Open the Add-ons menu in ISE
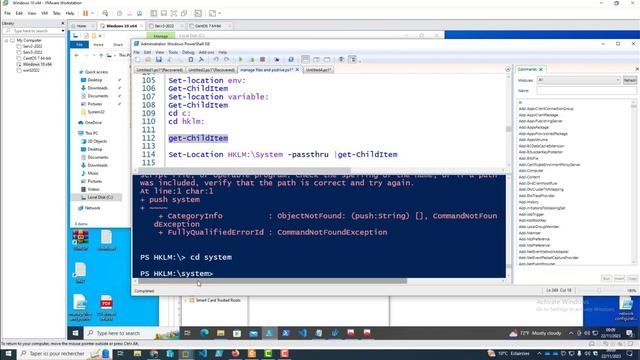 pos(206,52)
